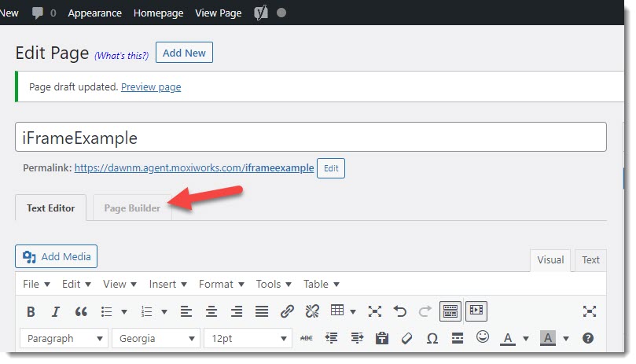636x364 pixels.
Task: Toggle center text alignment
Action: point(211,311)
